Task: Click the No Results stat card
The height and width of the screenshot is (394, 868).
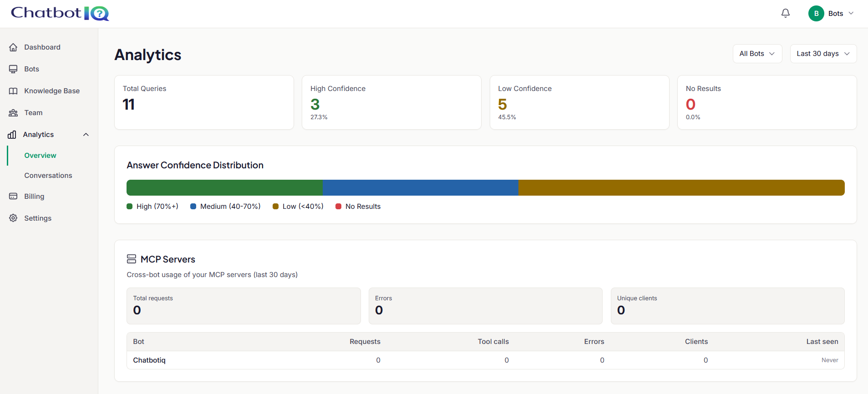Action: (x=767, y=102)
